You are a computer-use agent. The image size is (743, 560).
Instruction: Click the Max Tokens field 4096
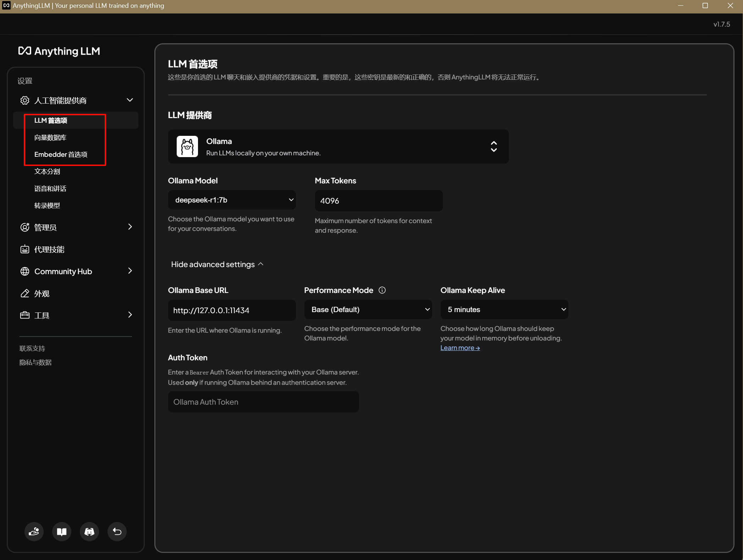(x=379, y=201)
